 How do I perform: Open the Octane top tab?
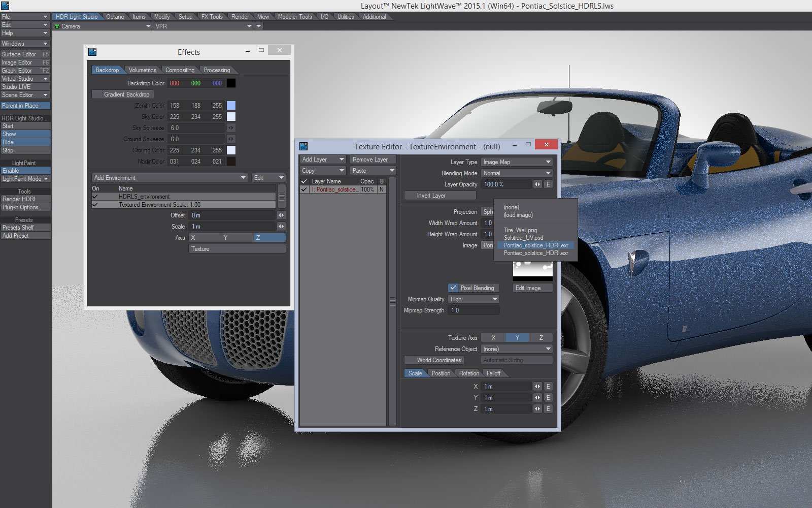[115, 17]
